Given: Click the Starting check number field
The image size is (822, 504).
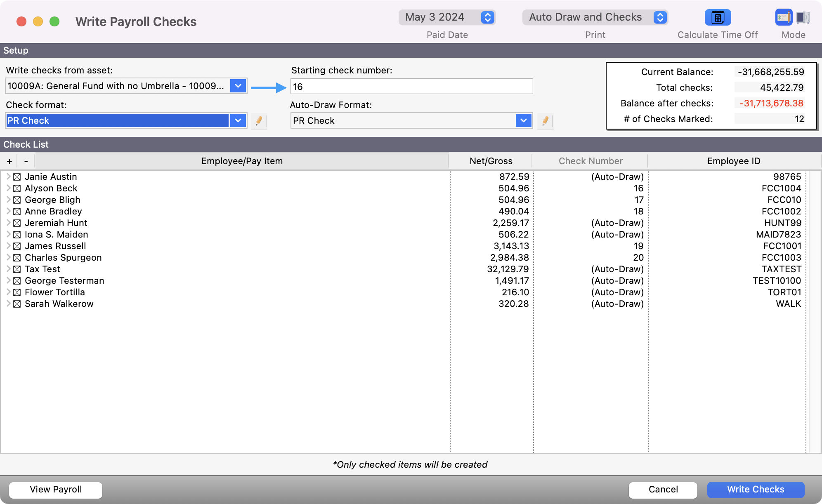Looking at the screenshot, I should (411, 87).
